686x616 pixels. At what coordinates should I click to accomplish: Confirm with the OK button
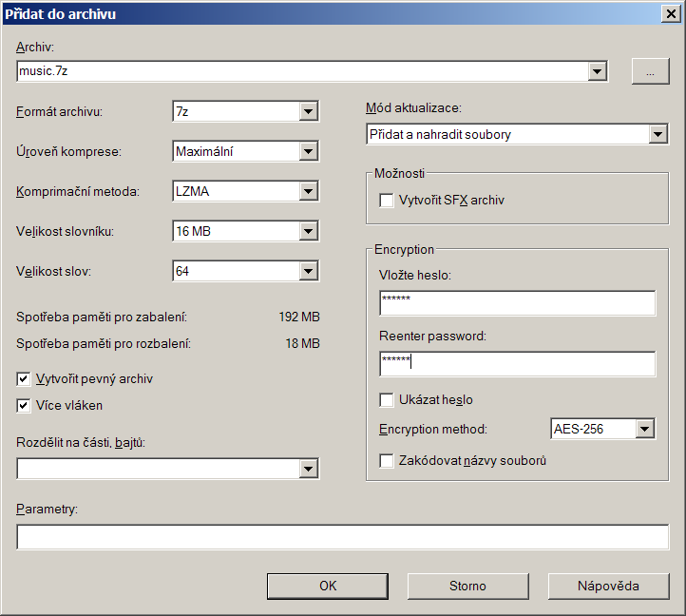(x=328, y=587)
